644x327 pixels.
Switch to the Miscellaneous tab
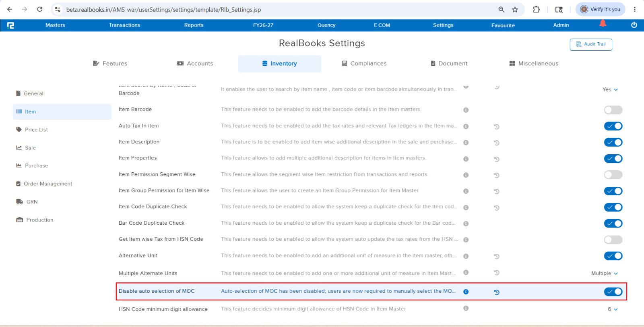point(534,64)
